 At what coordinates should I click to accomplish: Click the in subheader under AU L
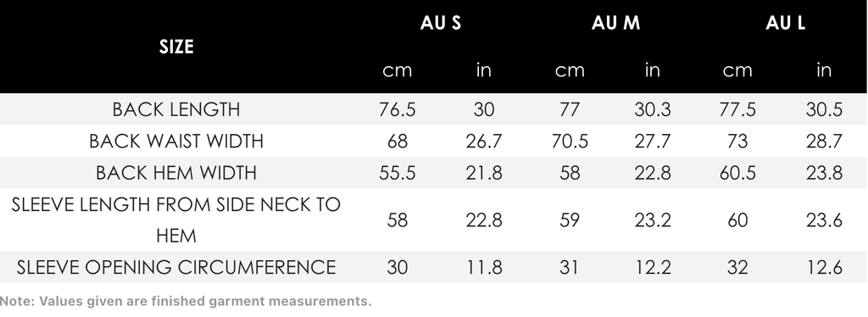click(824, 70)
